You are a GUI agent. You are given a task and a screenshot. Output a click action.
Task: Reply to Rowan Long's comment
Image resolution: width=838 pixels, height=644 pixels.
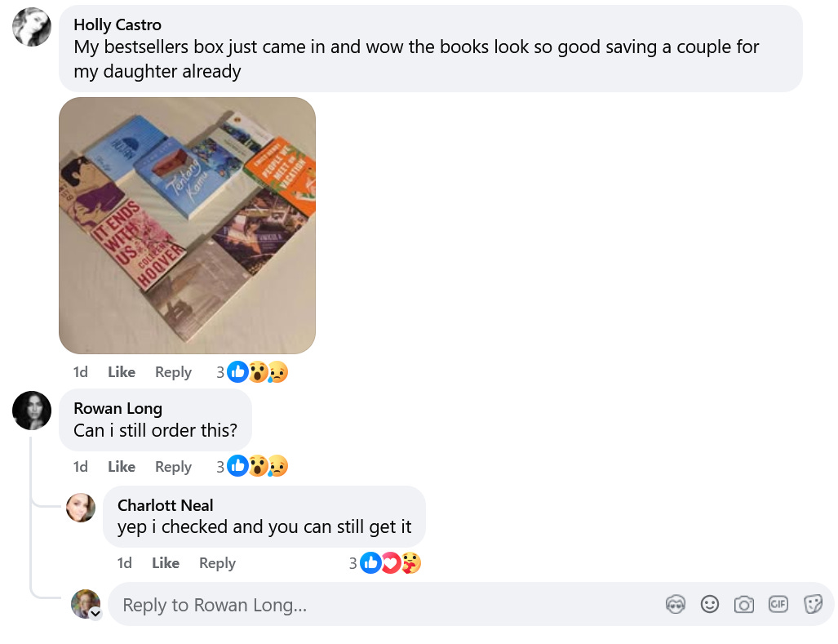173,467
